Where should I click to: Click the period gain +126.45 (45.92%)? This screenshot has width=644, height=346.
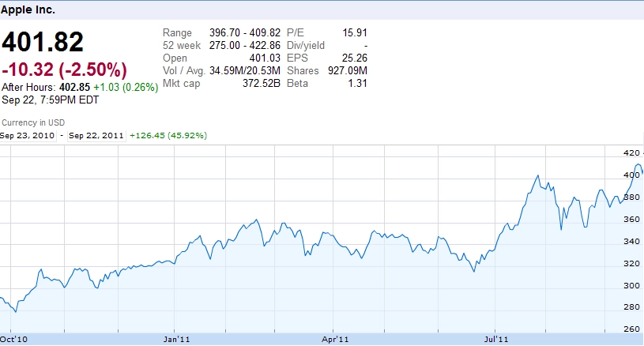(x=168, y=135)
